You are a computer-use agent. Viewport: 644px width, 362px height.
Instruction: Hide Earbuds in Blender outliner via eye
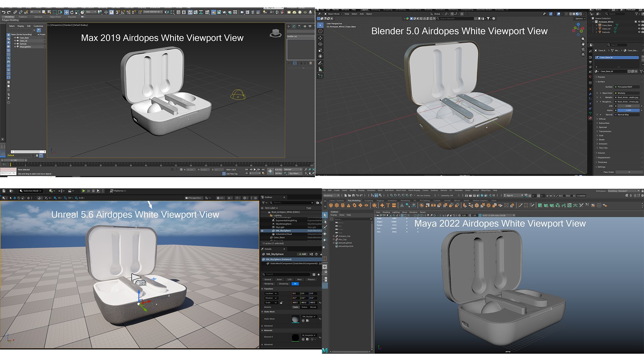(639, 32)
